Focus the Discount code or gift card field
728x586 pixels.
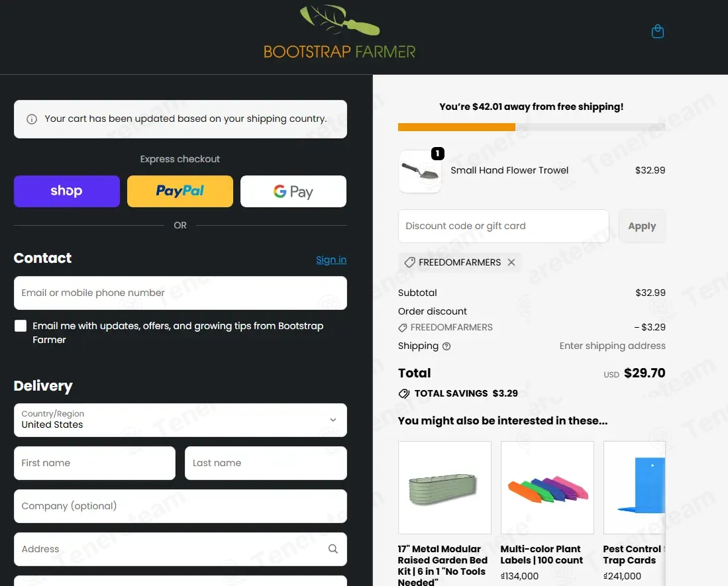503,226
